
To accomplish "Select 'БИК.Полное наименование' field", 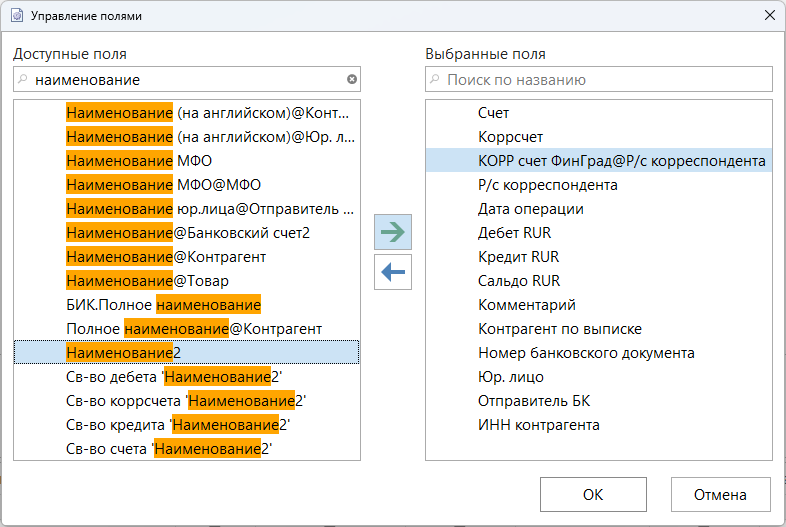I will click(x=162, y=304).
